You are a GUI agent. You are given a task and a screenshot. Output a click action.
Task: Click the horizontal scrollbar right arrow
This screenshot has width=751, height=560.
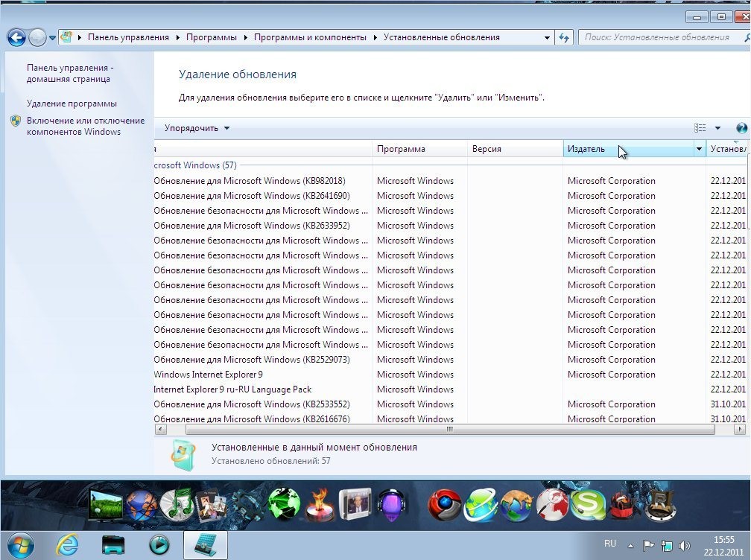click(740, 430)
